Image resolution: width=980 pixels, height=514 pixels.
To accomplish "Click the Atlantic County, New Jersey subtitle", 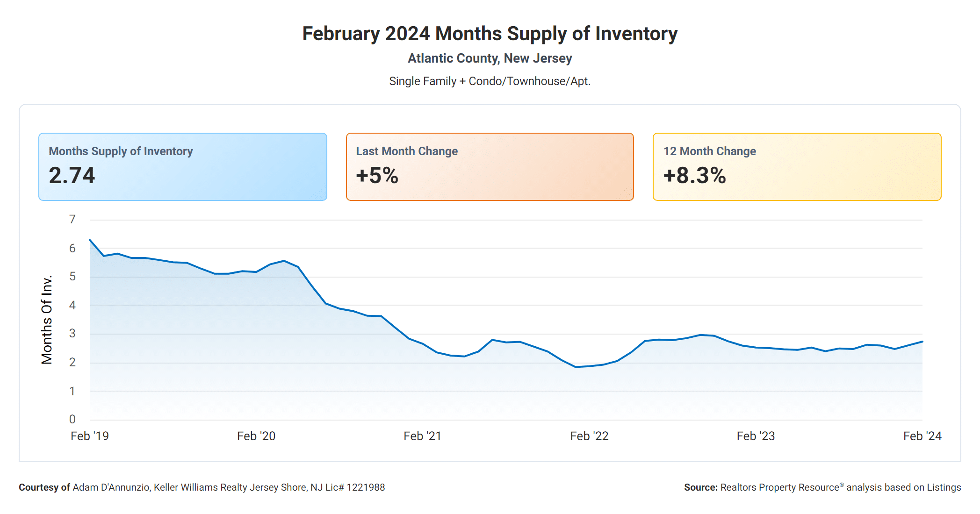I will [490, 58].
